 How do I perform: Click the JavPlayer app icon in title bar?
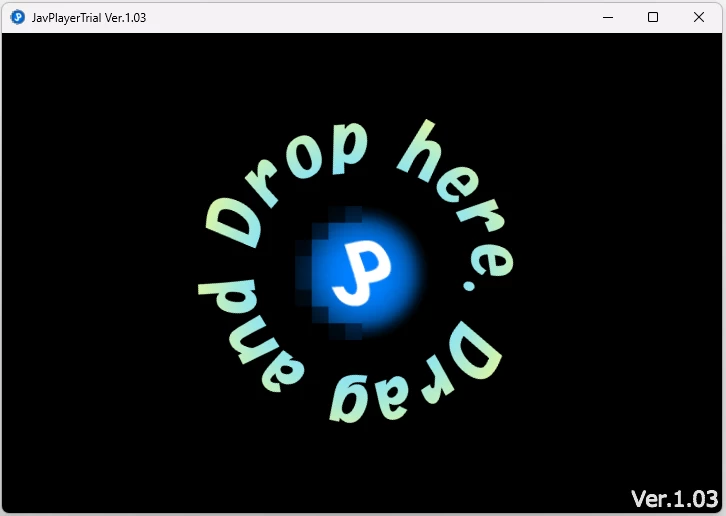point(17,17)
